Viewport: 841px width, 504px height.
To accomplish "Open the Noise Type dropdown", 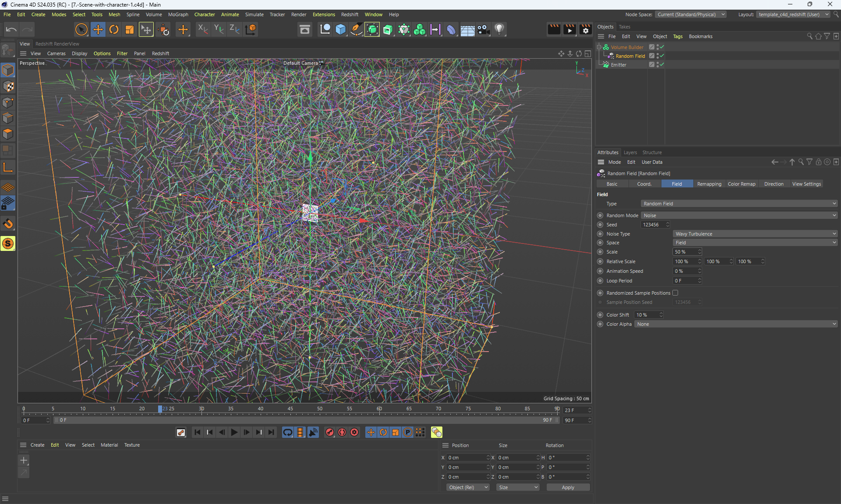I will click(755, 234).
